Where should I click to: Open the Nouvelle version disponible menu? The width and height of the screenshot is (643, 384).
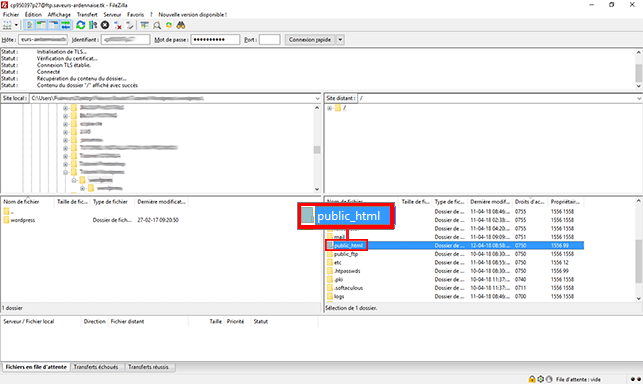coord(193,14)
